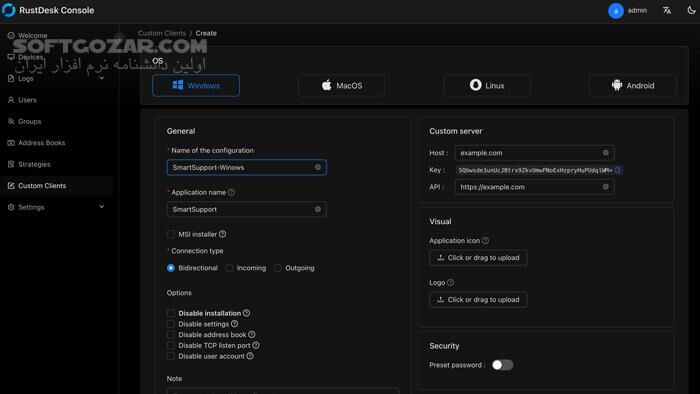Check Disable settings option

pos(171,324)
